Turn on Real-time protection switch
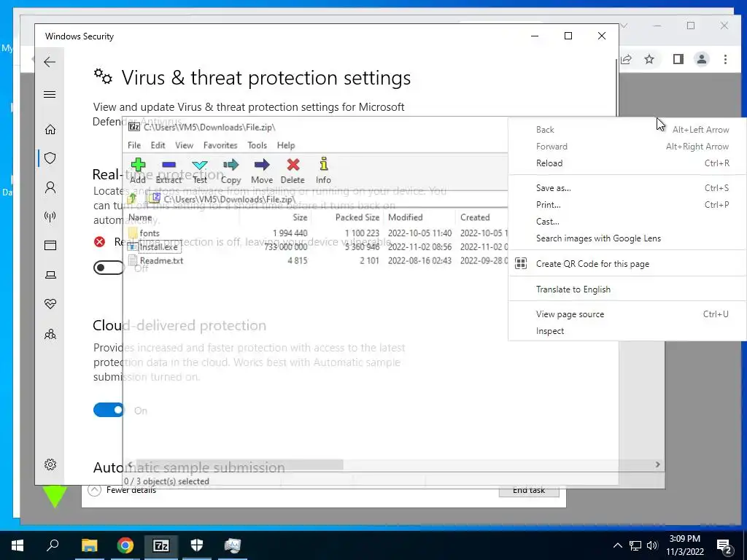Screen dimensions: 747x560 tap(108, 268)
